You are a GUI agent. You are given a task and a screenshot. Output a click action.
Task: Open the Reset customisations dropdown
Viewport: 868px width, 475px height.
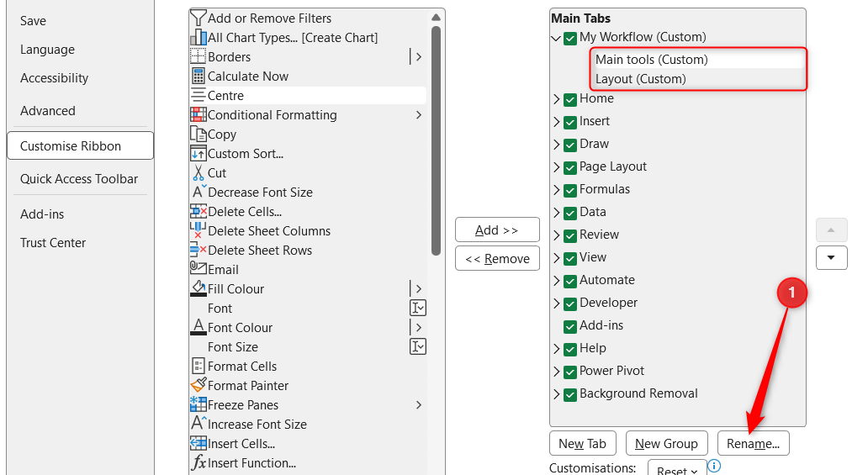(677, 468)
